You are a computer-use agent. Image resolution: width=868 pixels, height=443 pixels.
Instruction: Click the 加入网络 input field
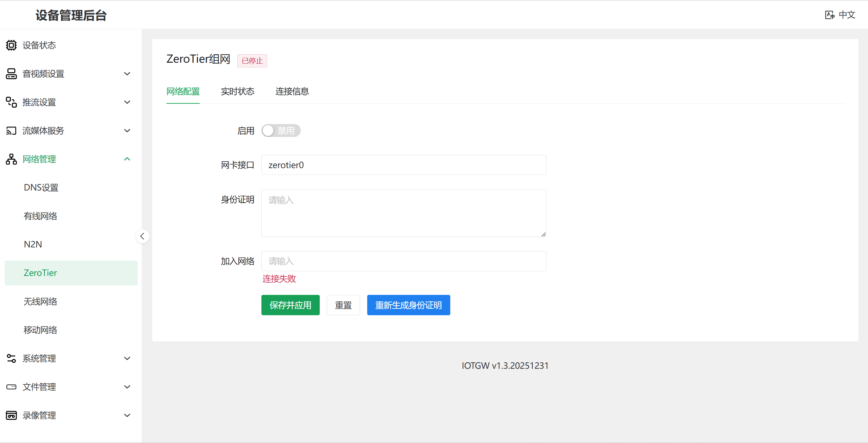coord(403,261)
